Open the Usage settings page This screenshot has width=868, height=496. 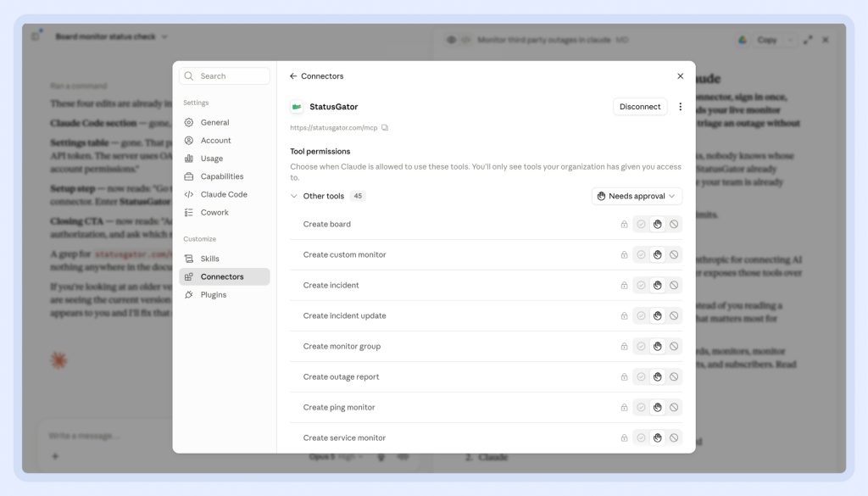(x=224, y=159)
